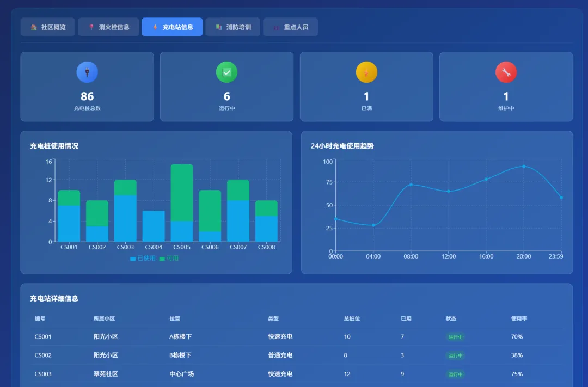The image size is (588, 387).
Task: Click the 使用率 column header
Action: tap(519, 318)
